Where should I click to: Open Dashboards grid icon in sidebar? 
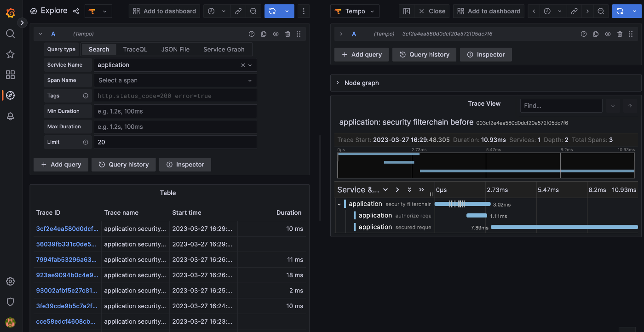10,75
